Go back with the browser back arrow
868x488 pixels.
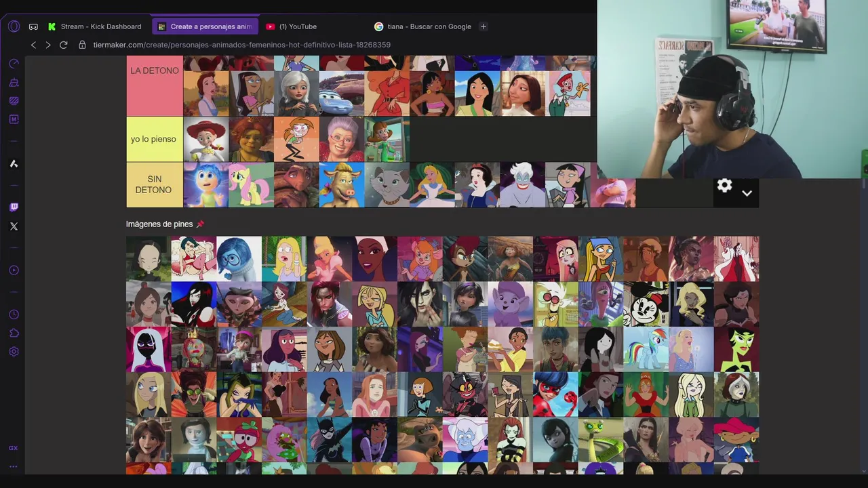(33, 45)
